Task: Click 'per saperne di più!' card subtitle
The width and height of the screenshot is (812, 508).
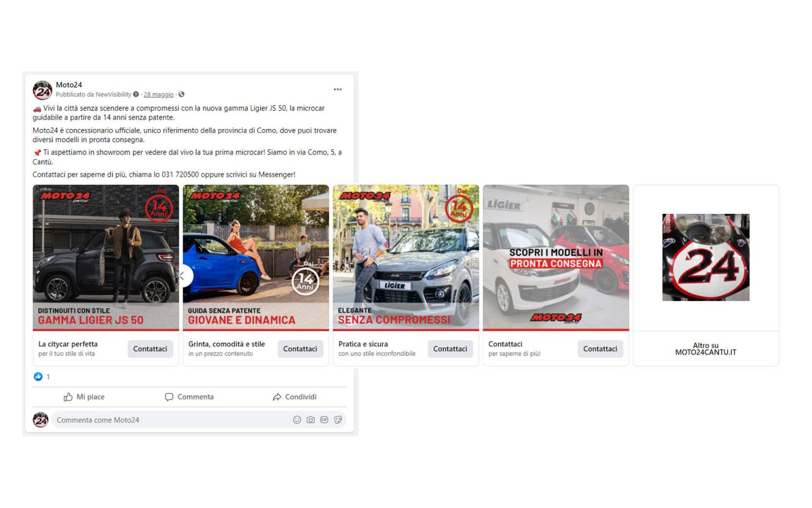Action: pos(514,353)
